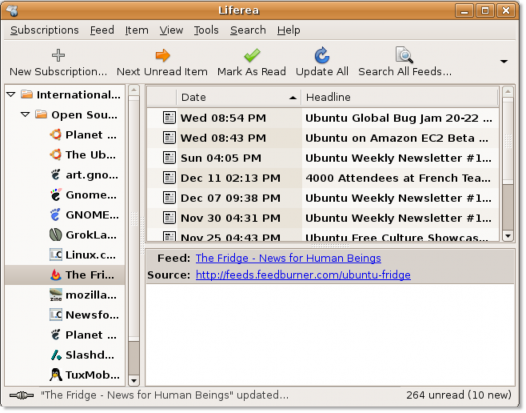Select the art.gno... feed icon
Image resolution: width=526 pixels, height=413 pixels.
point(56,175)
